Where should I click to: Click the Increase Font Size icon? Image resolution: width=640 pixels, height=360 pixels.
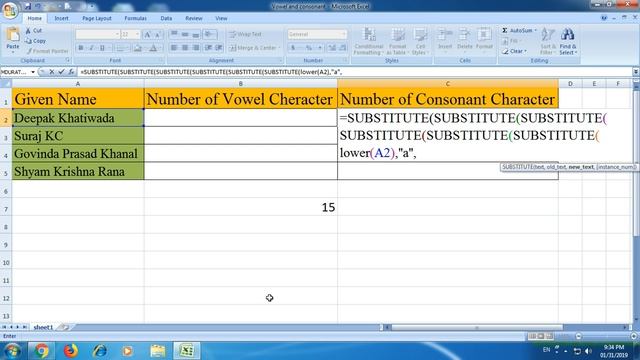click(147, 35)
